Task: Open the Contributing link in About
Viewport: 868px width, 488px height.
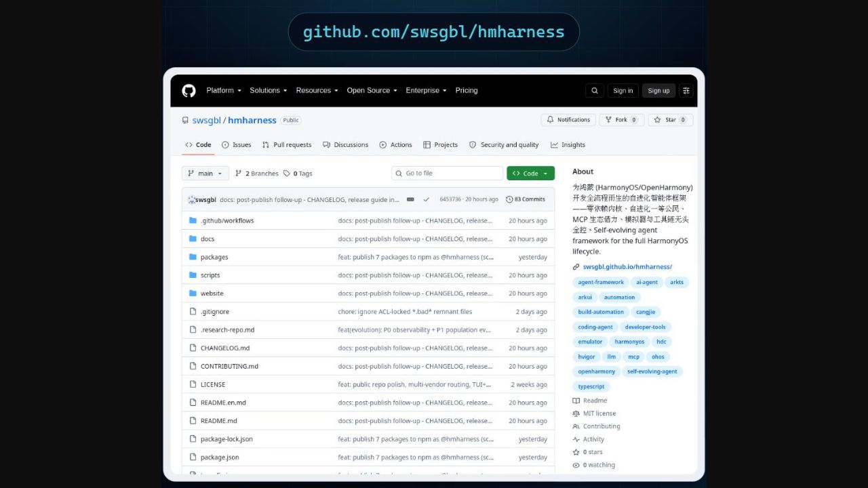Action: pyautogui.click(x=601, y=426)
